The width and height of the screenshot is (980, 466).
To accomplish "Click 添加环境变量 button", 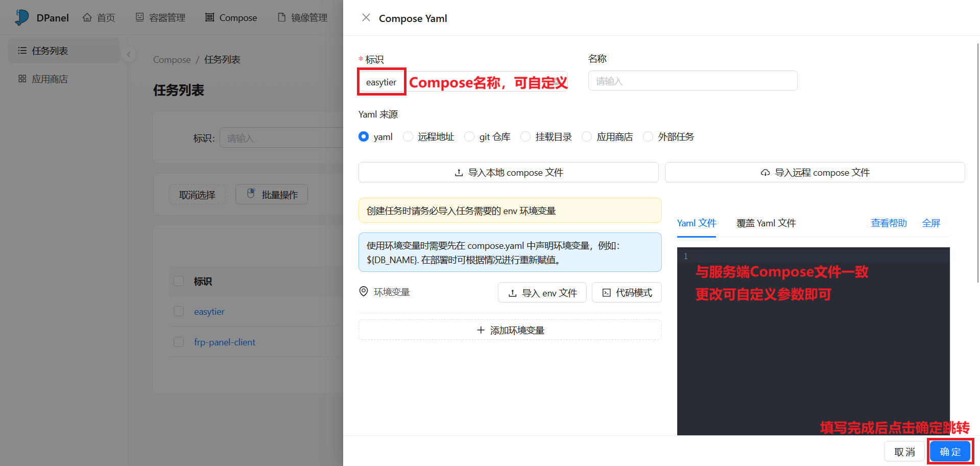I will click(510, 330).
